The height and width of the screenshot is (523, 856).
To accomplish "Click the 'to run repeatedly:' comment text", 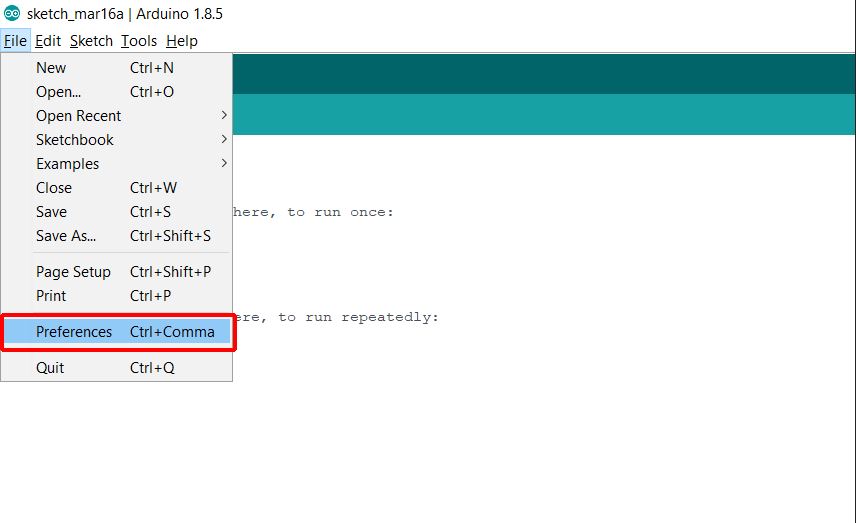I will [358, 318].
